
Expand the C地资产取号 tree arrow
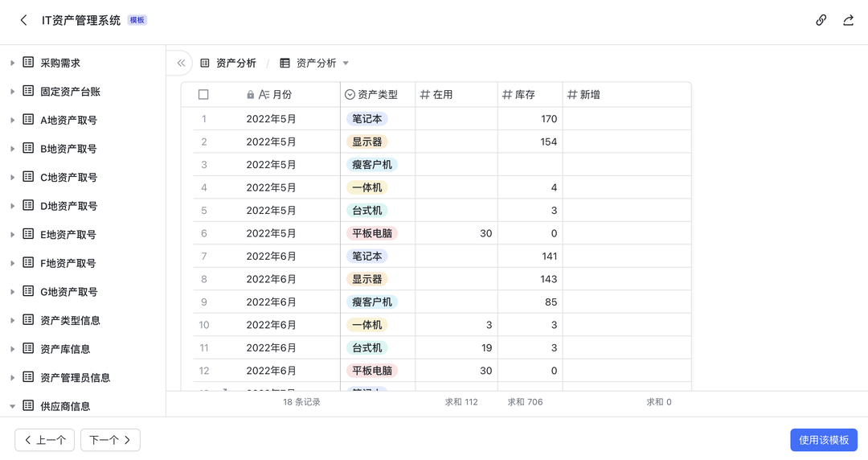(x=12, y=178)
